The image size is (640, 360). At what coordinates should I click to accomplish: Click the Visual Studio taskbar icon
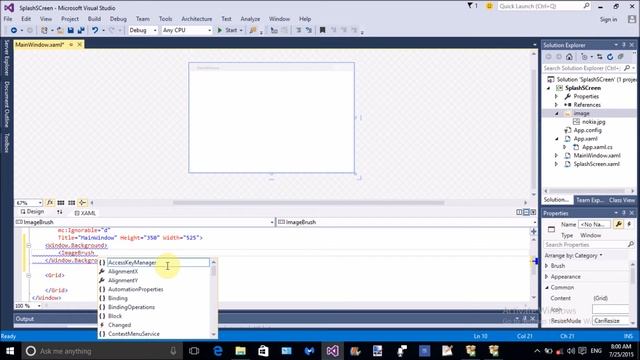(x=332, y=351)
